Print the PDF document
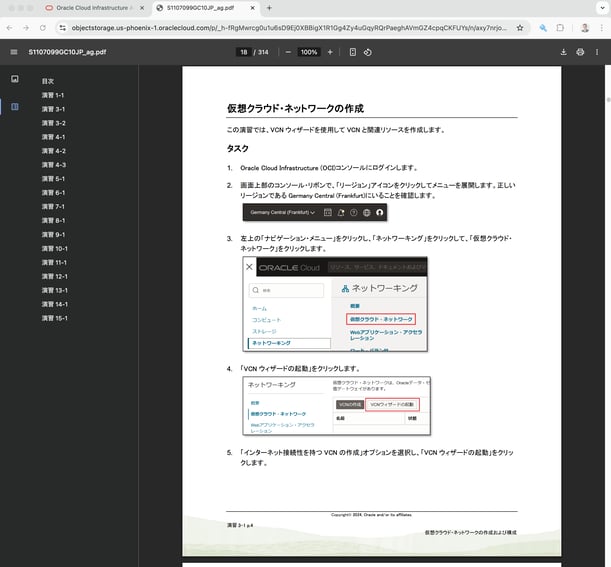 (580, 52)
